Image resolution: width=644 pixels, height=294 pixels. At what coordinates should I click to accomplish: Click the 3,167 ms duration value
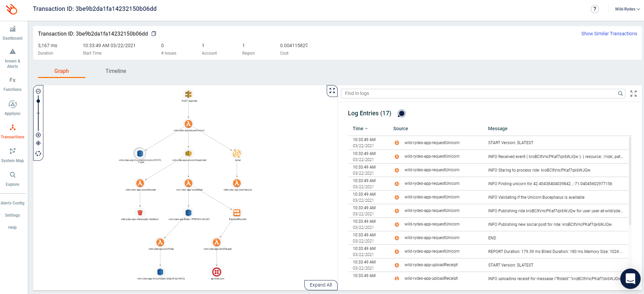[x=47, y=45]
